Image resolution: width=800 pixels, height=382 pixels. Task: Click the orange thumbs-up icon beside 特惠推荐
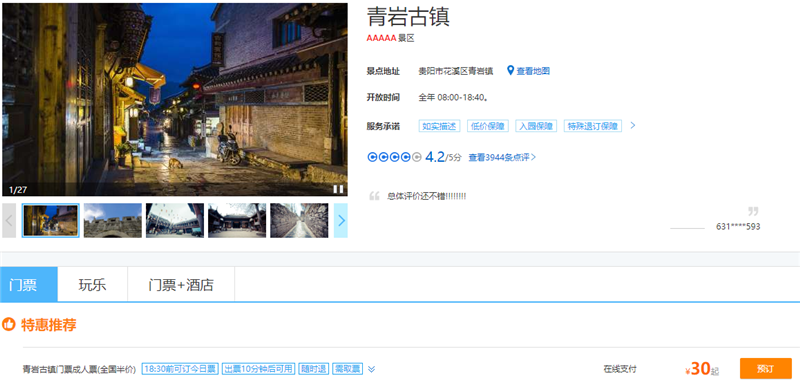[x=9, y=324]
